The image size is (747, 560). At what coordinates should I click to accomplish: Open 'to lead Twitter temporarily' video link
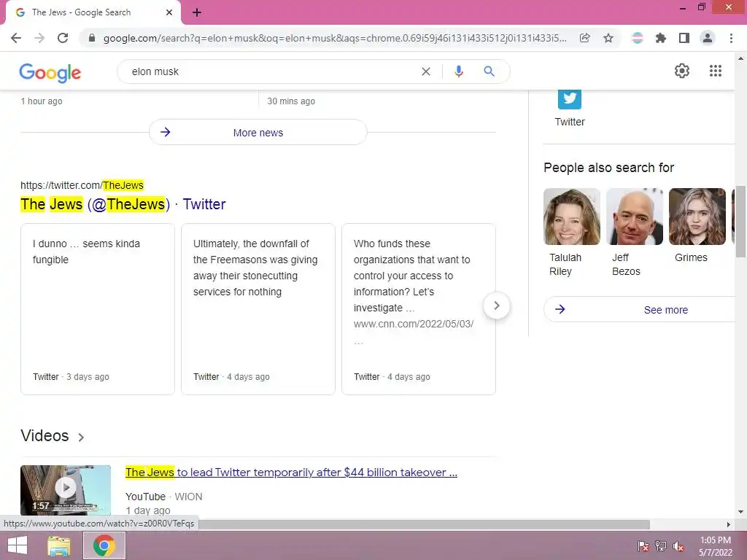[x=291, y=472]
